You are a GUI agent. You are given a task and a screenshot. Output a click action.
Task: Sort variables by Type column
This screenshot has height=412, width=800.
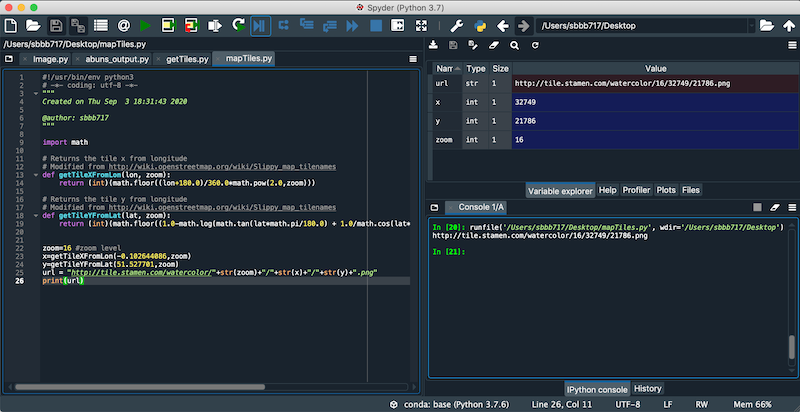pyautogui.click(x=476, y=68)
